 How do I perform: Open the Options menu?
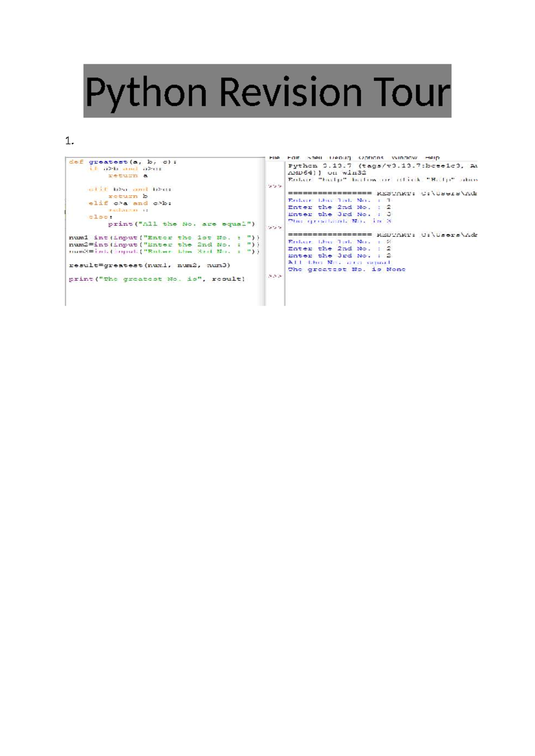point(371,157)
